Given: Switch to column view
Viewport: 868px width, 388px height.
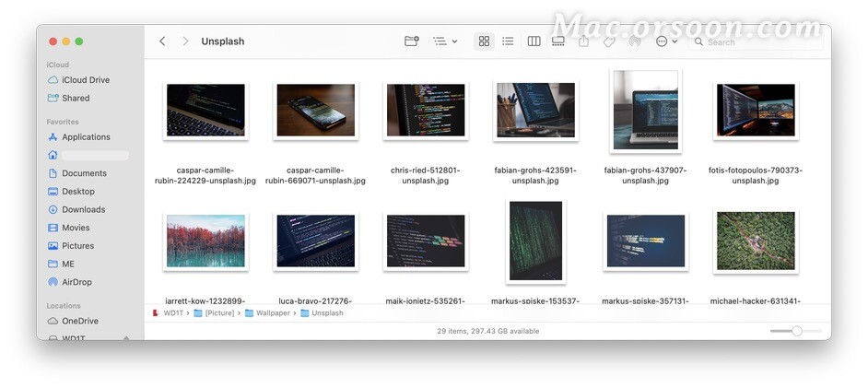Looking at the screenshot, I should 534,41.
